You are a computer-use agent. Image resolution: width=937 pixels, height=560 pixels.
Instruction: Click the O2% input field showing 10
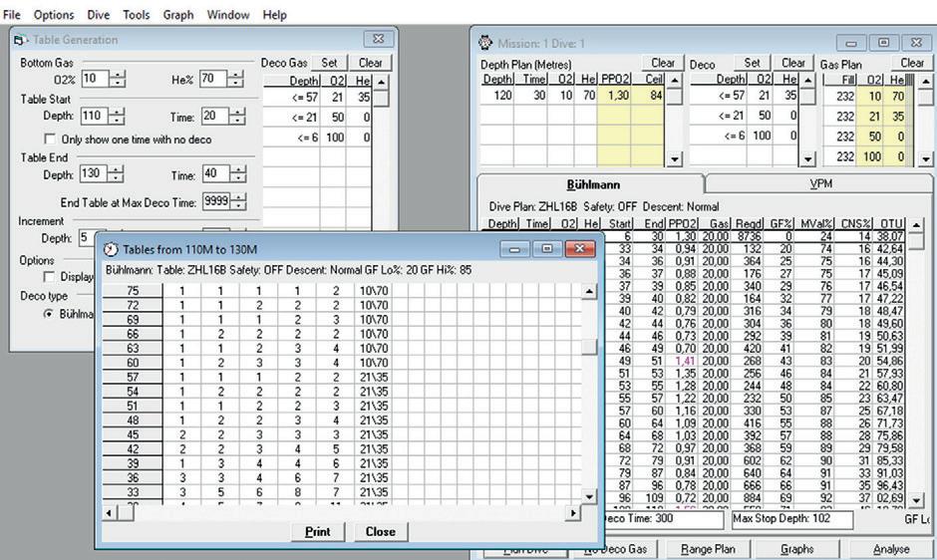click(95, 79)
